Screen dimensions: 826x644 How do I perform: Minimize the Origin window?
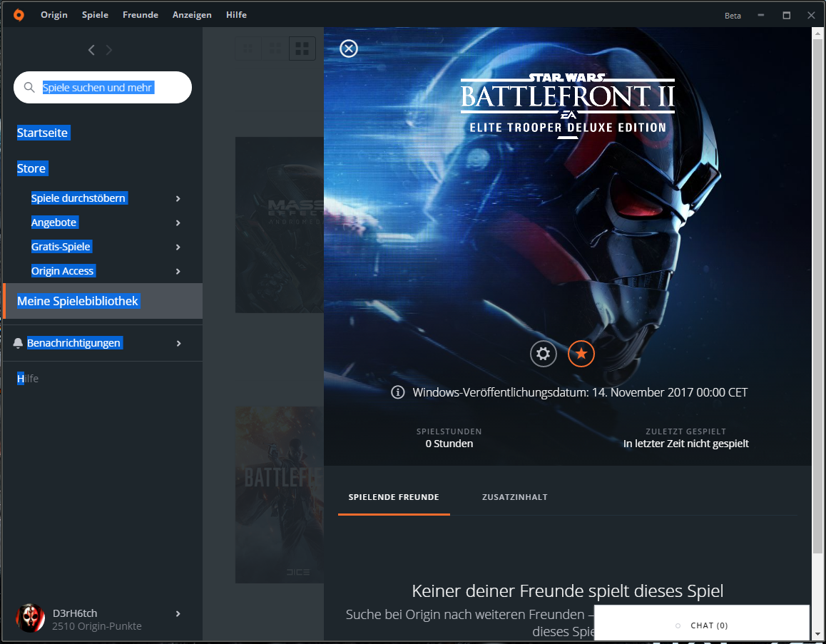point(760,15)
